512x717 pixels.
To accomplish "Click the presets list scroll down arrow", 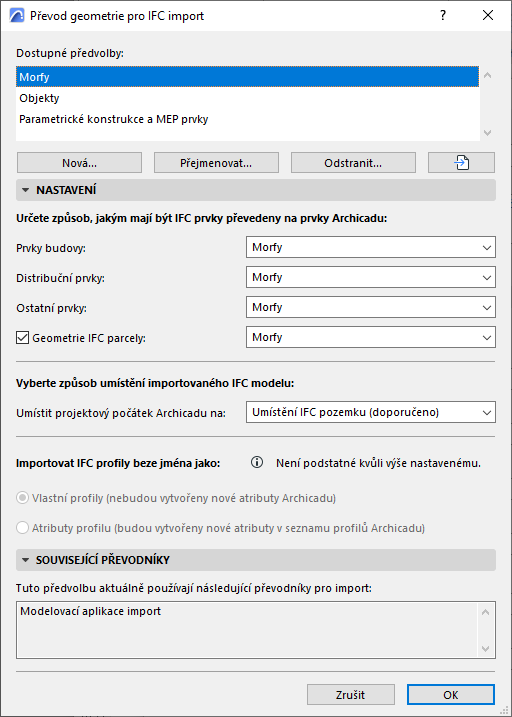I will 487,133.
